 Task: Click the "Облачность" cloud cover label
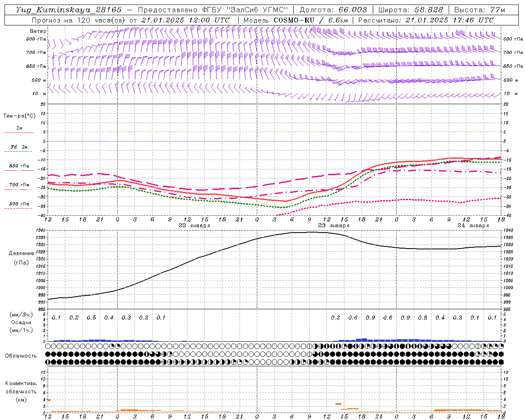(x=21, y=356)
